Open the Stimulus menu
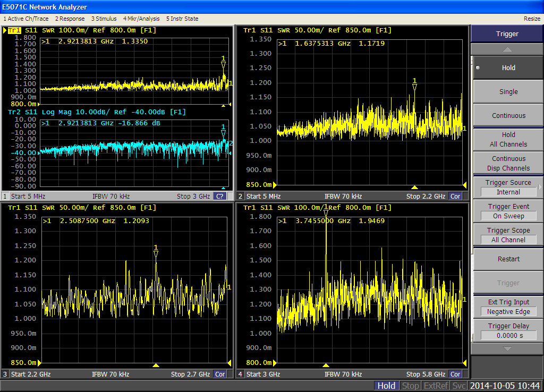544x392 pixels. [x=104, y=19]
